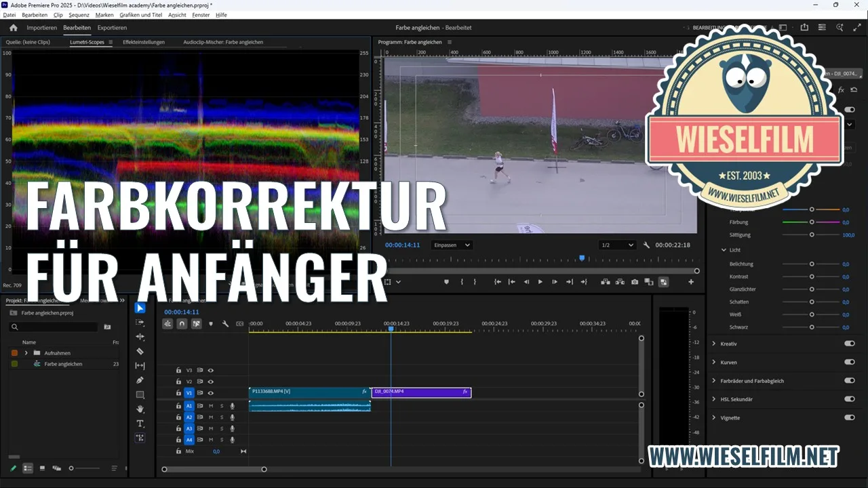Select the Selection tool arrow
868x488 pixels.
[140, 308]
